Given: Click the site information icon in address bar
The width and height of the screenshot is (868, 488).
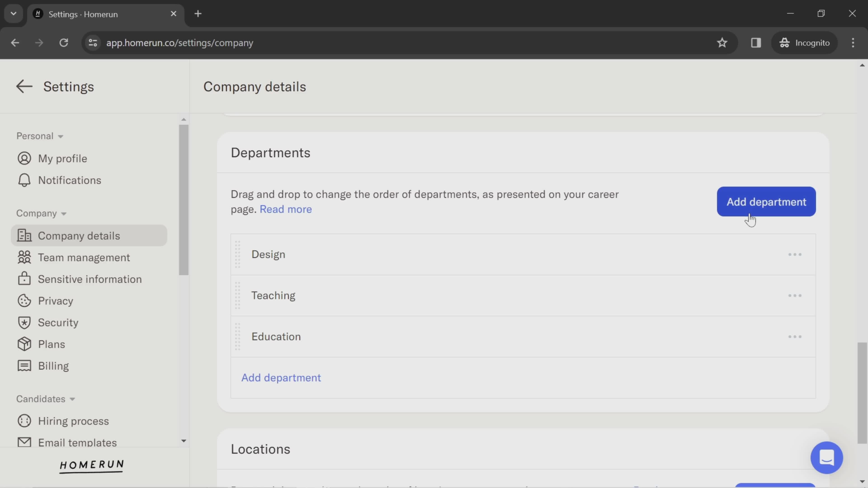Looking at the screenshot, I should pos(93,43).
